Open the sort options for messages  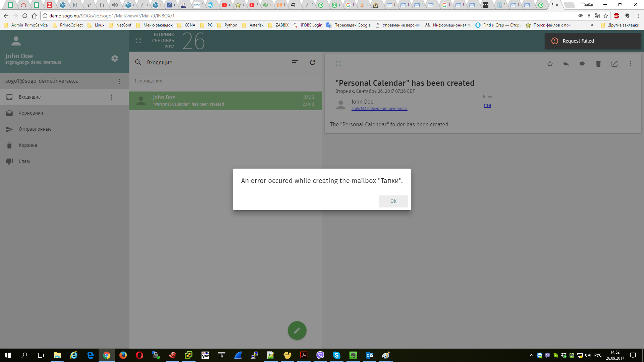[x=295, y=62]
